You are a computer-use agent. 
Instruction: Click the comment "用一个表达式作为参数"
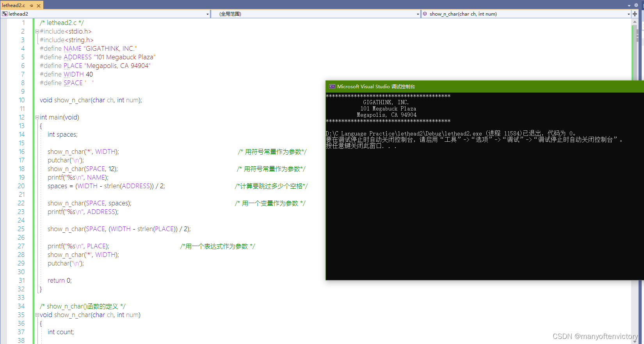point(217,246)
